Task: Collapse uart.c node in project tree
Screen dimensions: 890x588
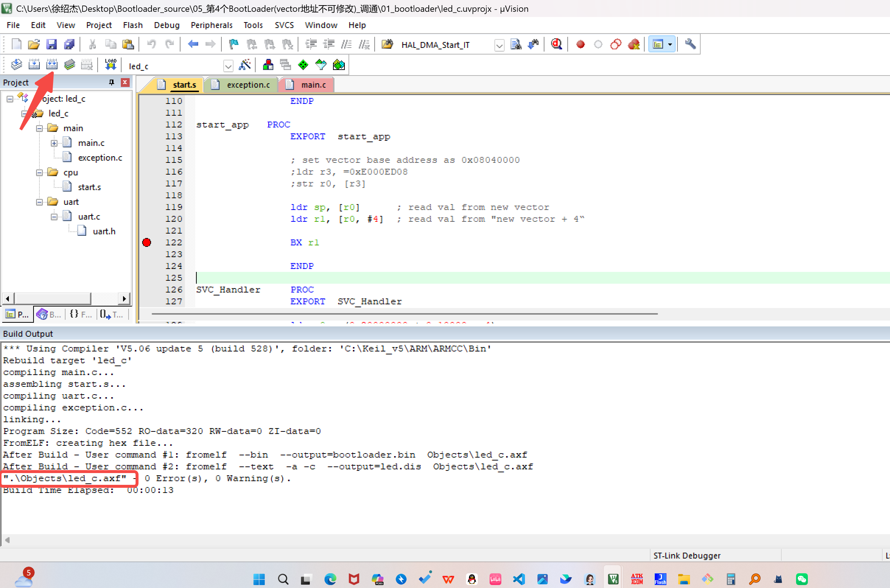Action: 54,217
